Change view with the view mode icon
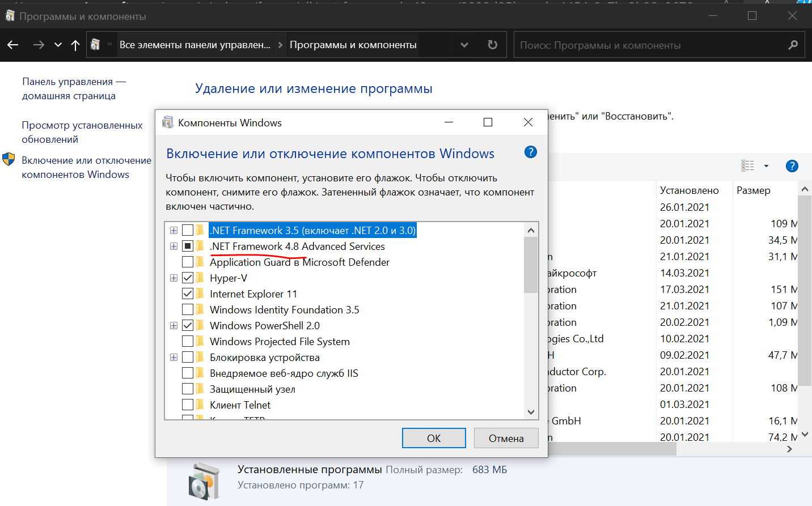 [748, 166]
